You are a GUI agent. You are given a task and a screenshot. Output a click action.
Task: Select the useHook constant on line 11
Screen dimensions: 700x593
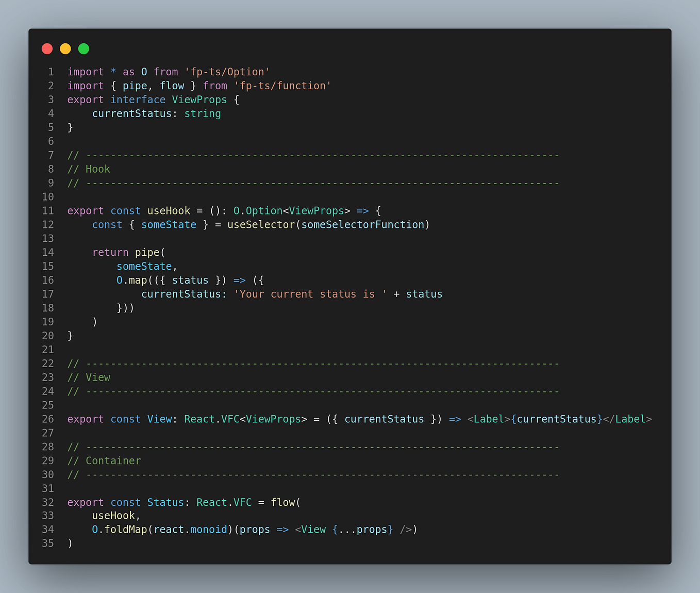click(168, 210)
